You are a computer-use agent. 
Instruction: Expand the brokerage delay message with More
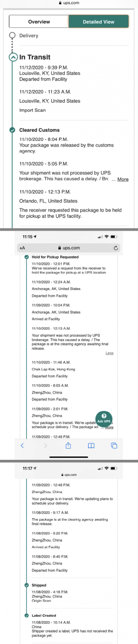(x=123, y=179)
